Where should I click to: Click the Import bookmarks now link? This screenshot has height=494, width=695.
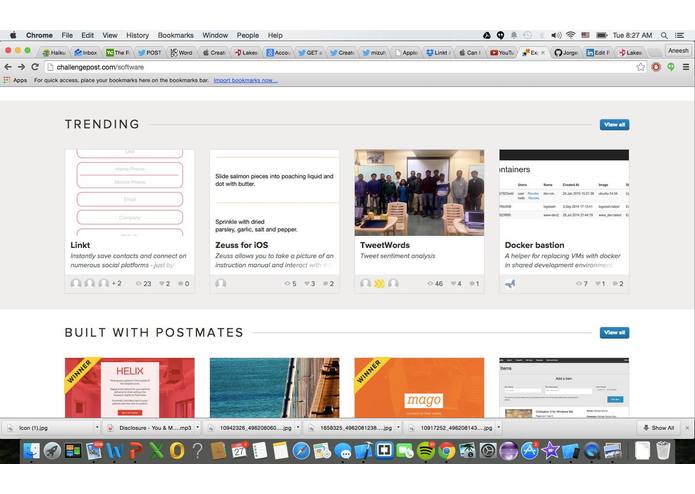(x=246, y=80)
